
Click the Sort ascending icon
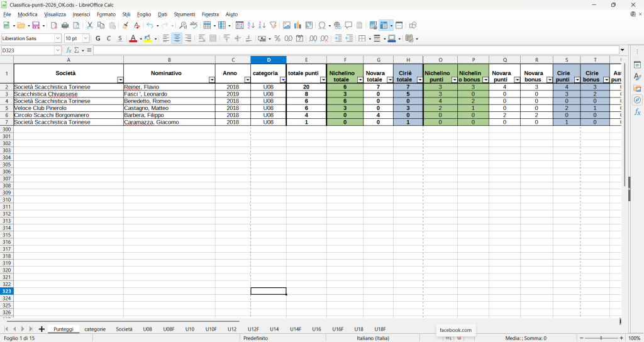(x=251, y=26)
